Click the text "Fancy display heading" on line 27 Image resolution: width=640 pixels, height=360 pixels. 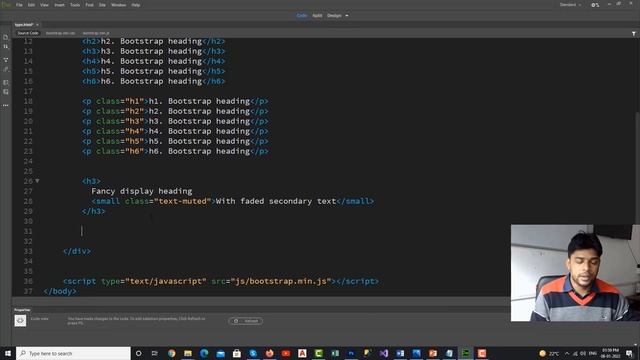pyautogui.click(x=142, y=191)
